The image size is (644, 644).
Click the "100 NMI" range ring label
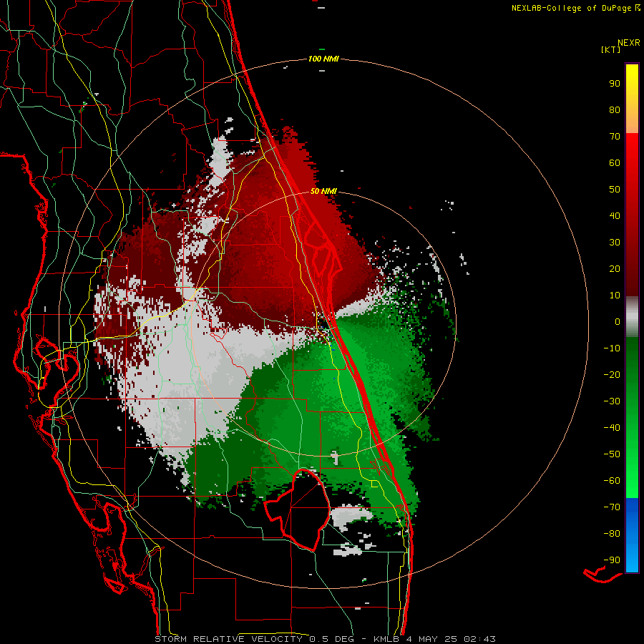coord(323,59)
